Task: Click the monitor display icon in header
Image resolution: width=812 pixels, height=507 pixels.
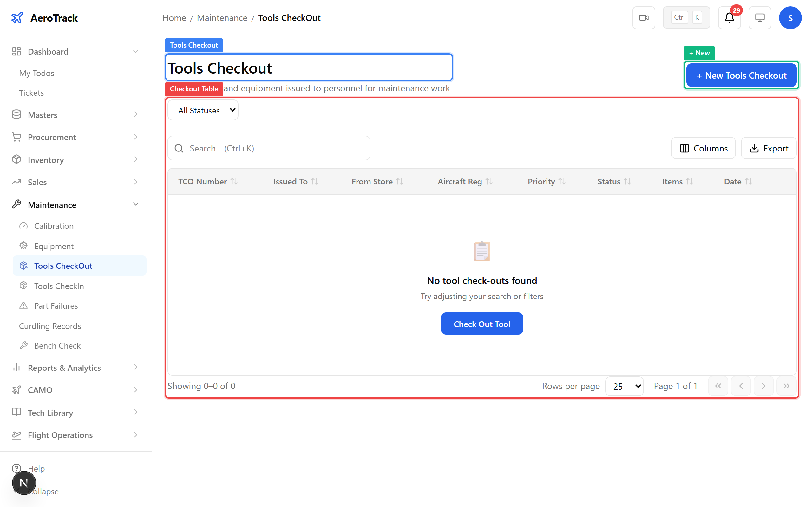Action: tap(760, 18)
